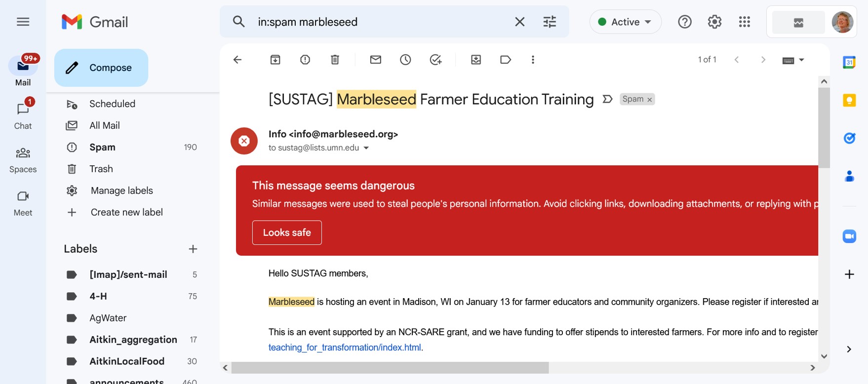Click the scroll right arrow
The image size is (868, 384).
click(x=812, y=368)
